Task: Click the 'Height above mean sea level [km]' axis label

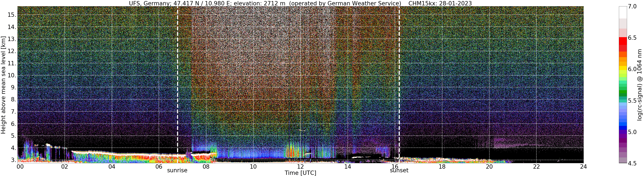Action: [x=3, y=85]
